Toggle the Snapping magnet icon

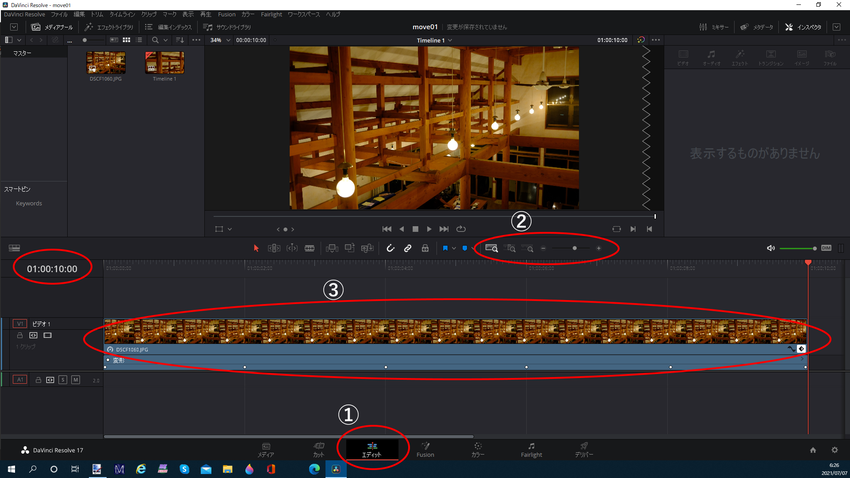click(390, 248)
